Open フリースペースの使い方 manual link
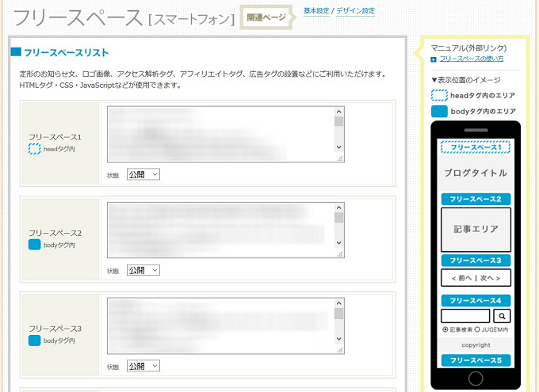The height and width of the screenshot is (392, 539). [x=472, y=59]
